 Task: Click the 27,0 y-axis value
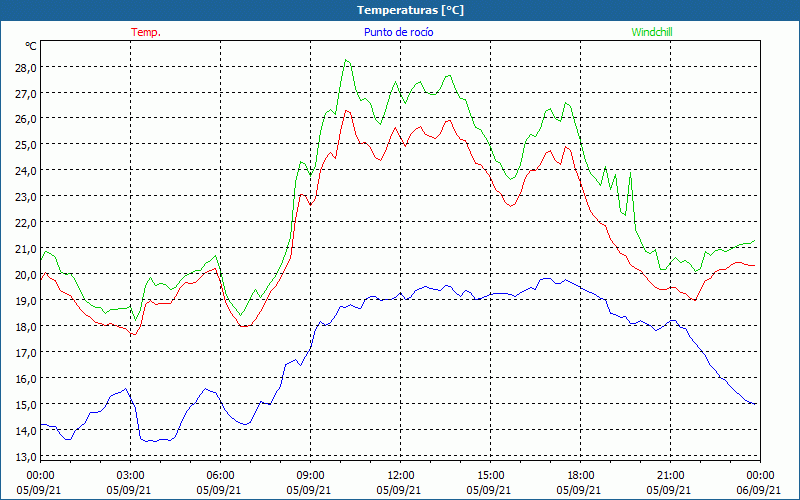pyautogui.click(x=26, y=93)
